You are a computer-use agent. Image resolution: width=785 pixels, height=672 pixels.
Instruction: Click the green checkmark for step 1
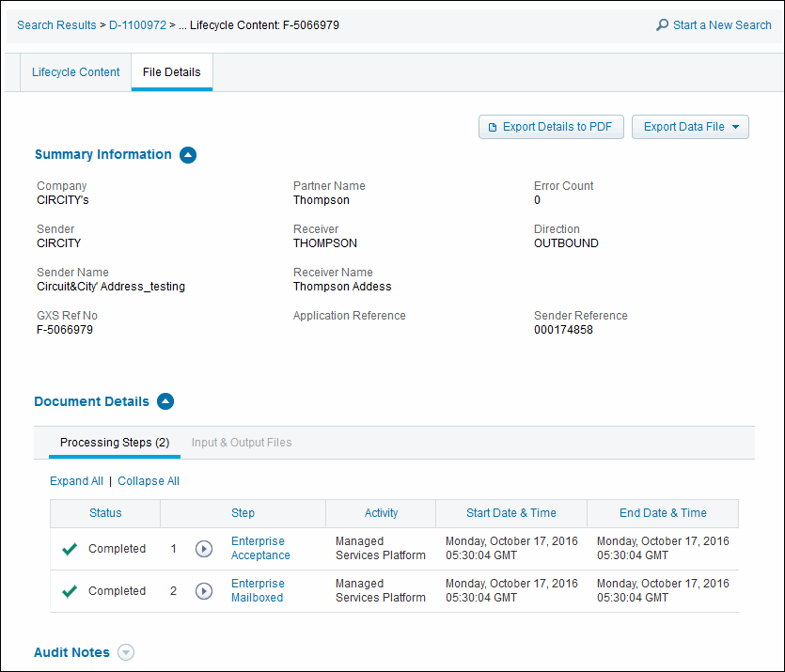click(70, 549)
